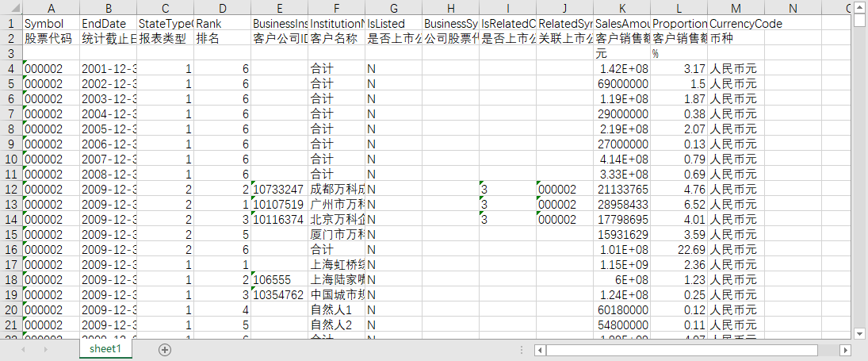Screen dimensions: 868x361
Task: Click the '10354762' cell
Action: (280, 293)
